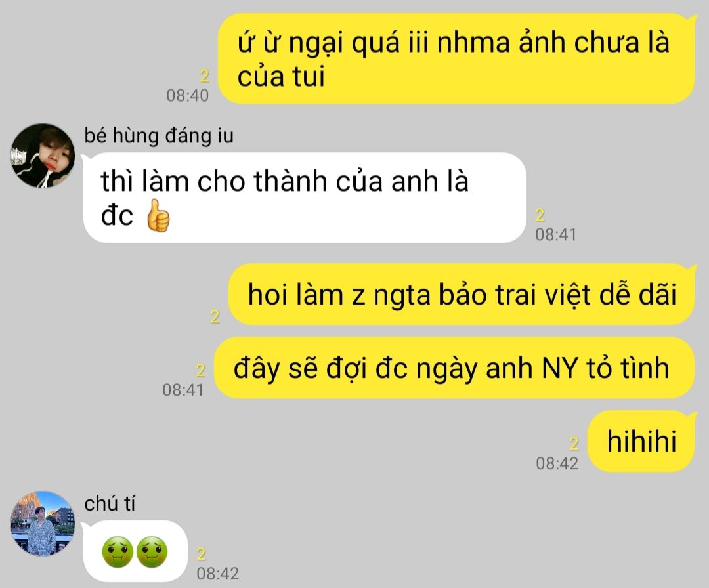Select message 'ứ ừ ngại quá iii nhma ảnh chưa là của tui'

[x=457, y=59]
